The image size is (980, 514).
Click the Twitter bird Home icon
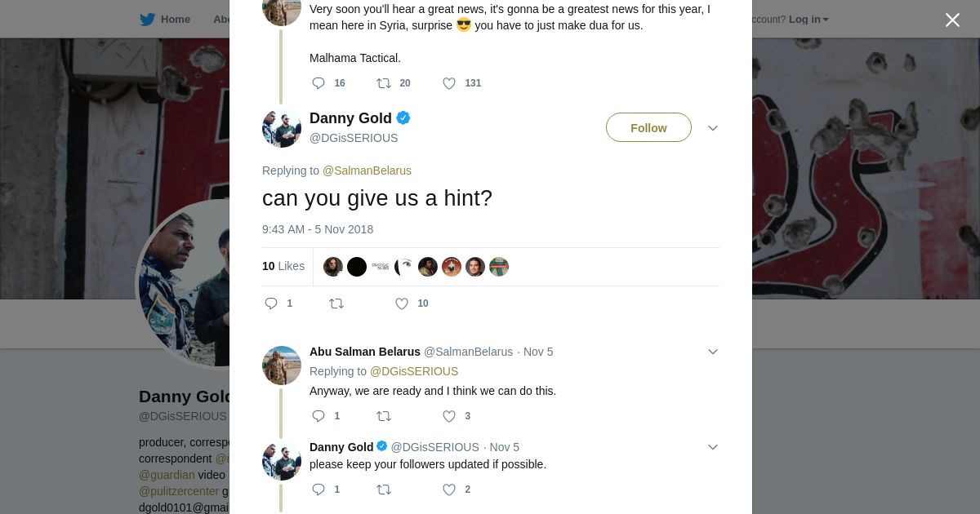pyautogui.click(x=147, y=20)
